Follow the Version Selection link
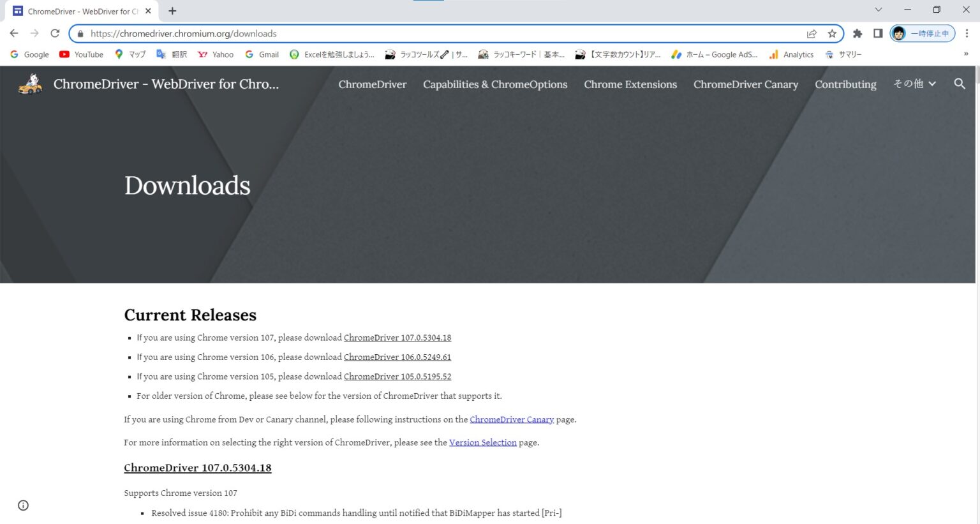Viewport: 980px width, 524px height. click(x=482, y=442)
